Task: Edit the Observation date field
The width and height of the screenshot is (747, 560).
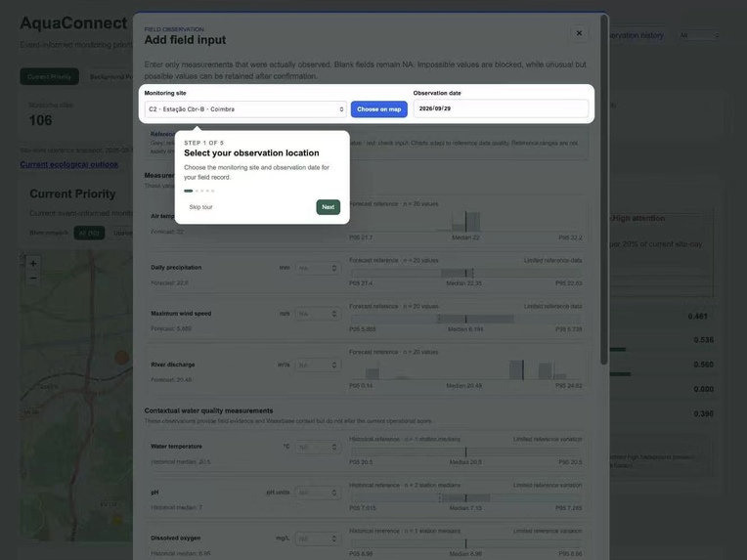Action: tap(501, 108)
